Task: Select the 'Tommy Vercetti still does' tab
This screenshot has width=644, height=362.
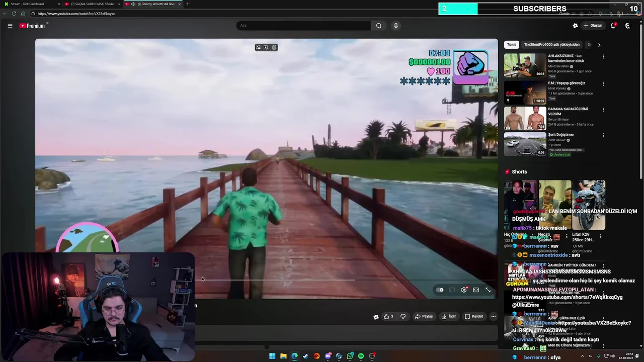Action: [153, 4]
